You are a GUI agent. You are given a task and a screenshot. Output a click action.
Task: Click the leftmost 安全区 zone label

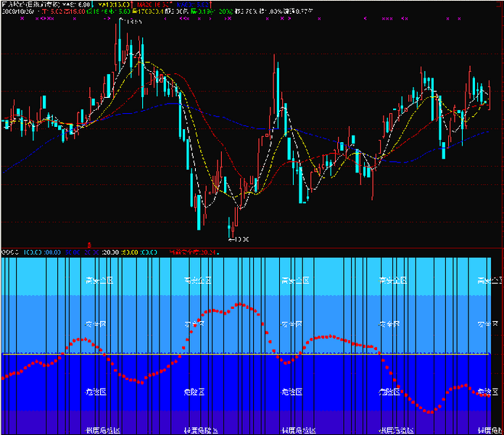[96, 324]
